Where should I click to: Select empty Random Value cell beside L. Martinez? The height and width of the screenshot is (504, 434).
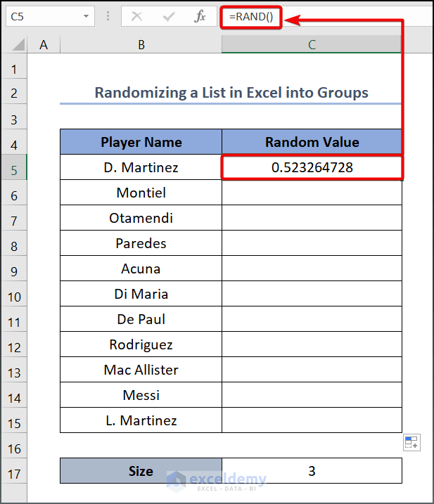[312, 420]
